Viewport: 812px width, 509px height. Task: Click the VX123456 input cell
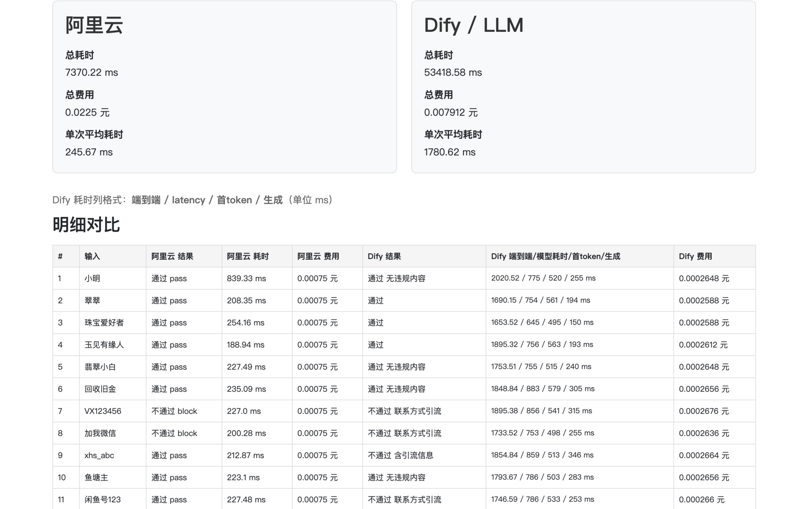[103, 411]
